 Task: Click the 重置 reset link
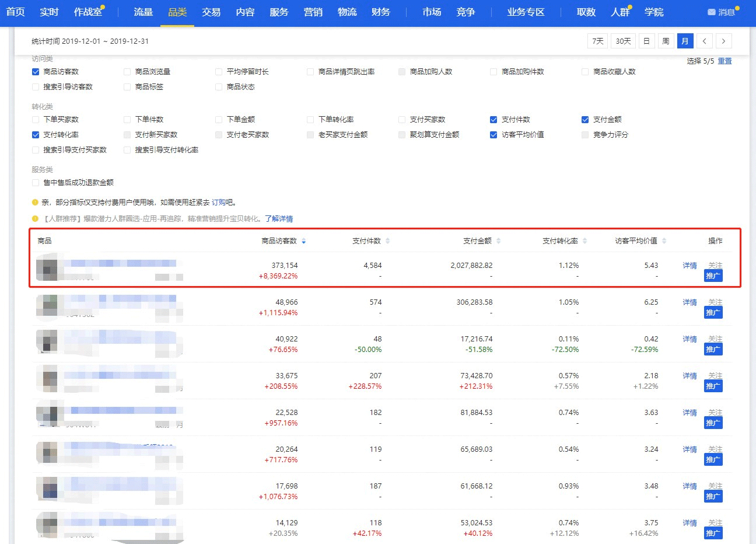(724, 61)
